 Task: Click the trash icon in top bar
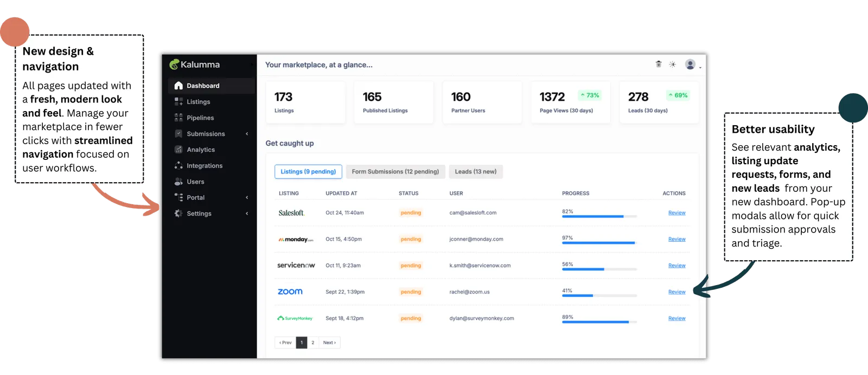(659, 64)
